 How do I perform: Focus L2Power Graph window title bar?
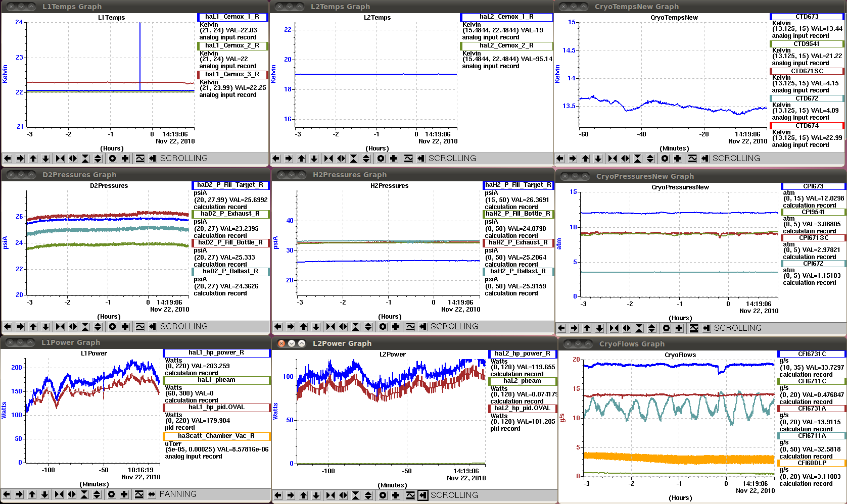point(414,343)
